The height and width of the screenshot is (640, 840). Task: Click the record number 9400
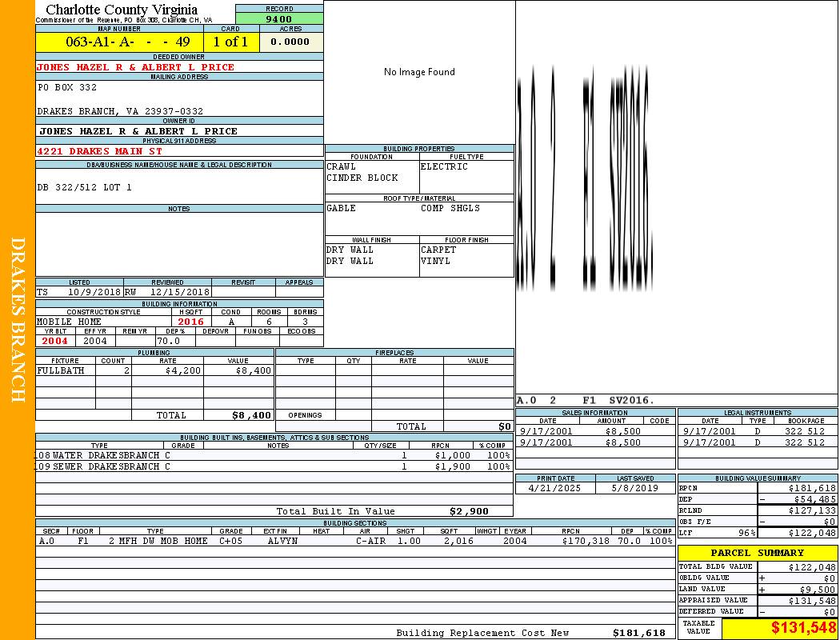click(x=279, y=19)
